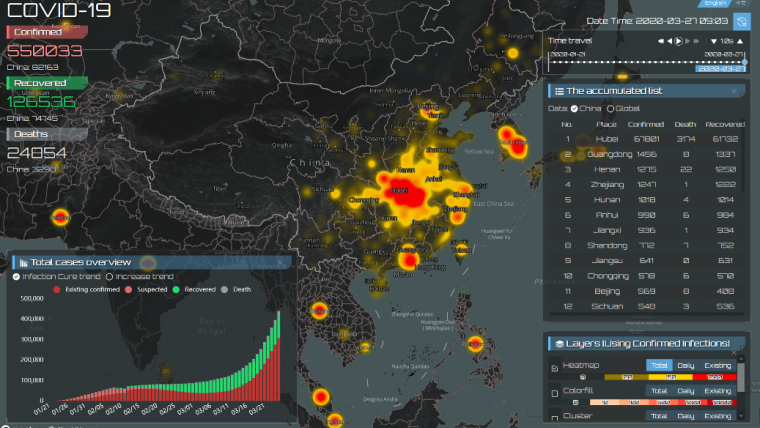Click the layers stack icon in Layers header

pyautogui.click(x=559, y=344)
